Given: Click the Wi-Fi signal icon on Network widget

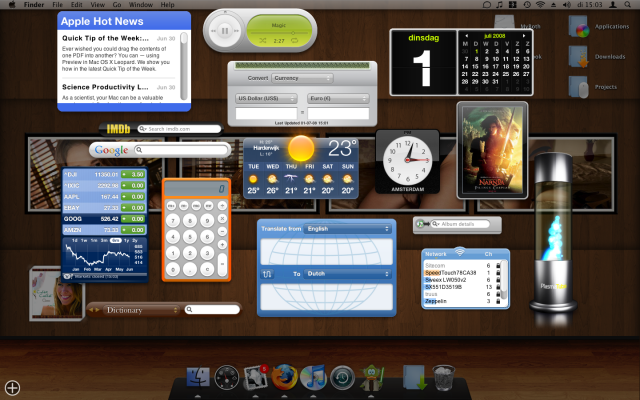Looking at the screenshot, I should click(460, 251).
